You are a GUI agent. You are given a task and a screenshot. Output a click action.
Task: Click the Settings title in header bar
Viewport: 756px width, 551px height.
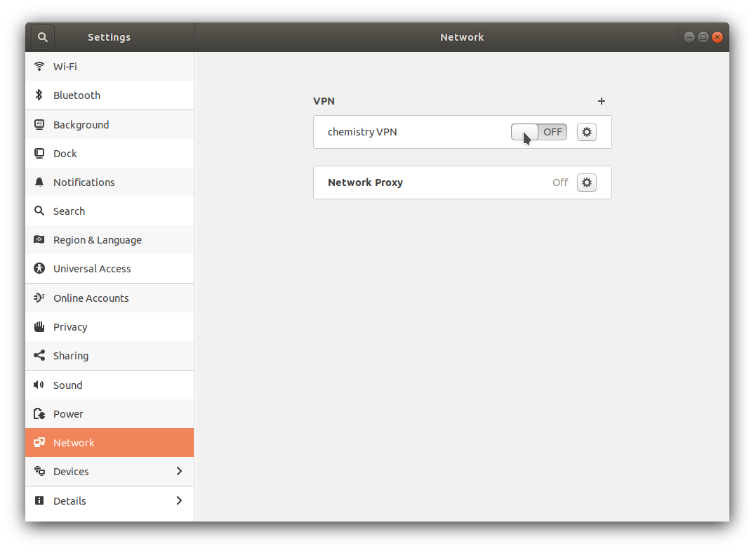[109, 37]
